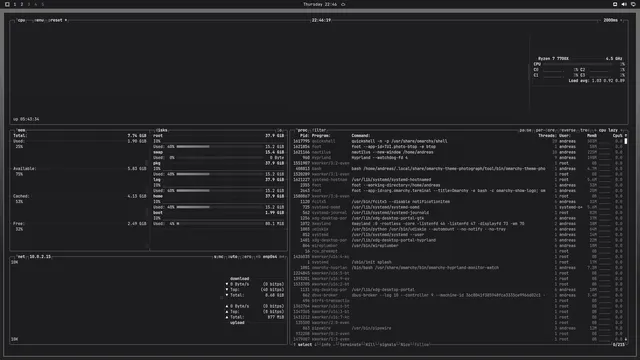Screen dimensions: 640x360
Task: Click the 22:46:19 clock in btop header
Action: [321, 20]
